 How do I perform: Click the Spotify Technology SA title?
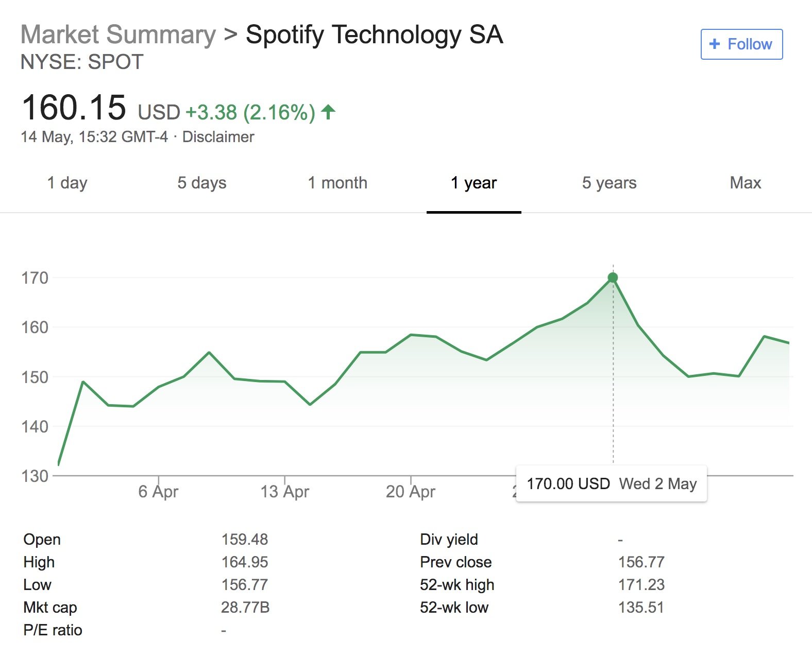pos(374,35)
